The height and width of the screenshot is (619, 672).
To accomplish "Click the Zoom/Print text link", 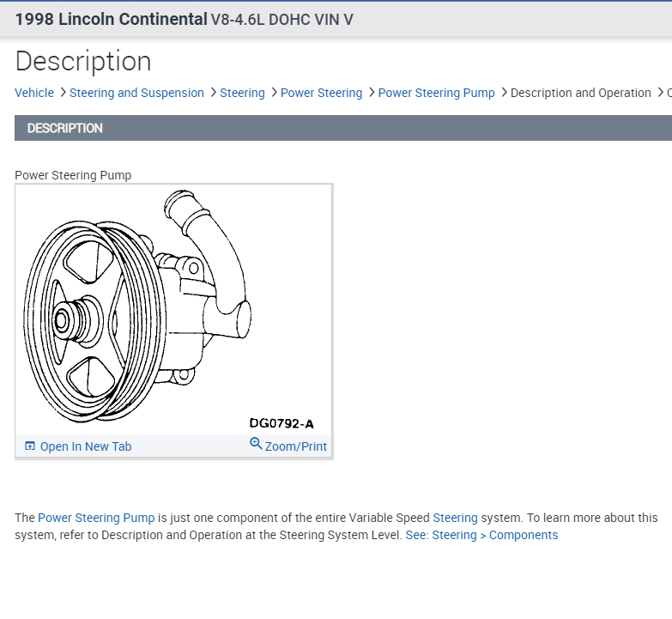I will point(296,446).
